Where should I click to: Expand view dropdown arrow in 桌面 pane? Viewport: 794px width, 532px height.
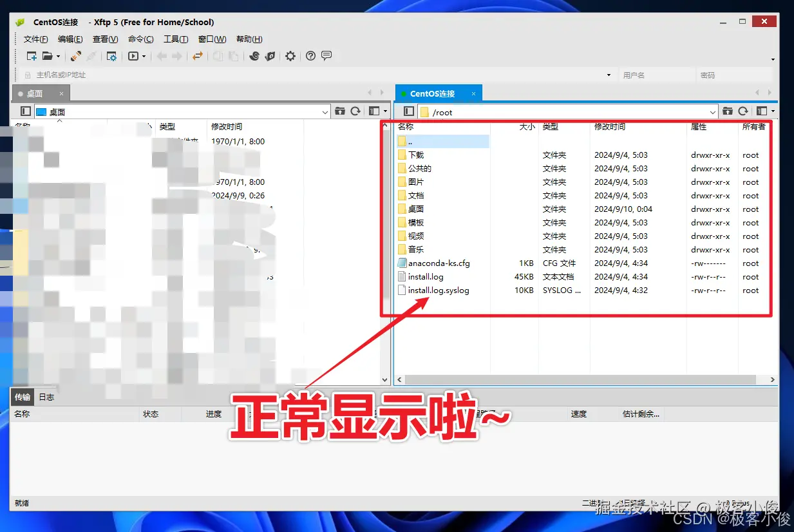point(385,111)
